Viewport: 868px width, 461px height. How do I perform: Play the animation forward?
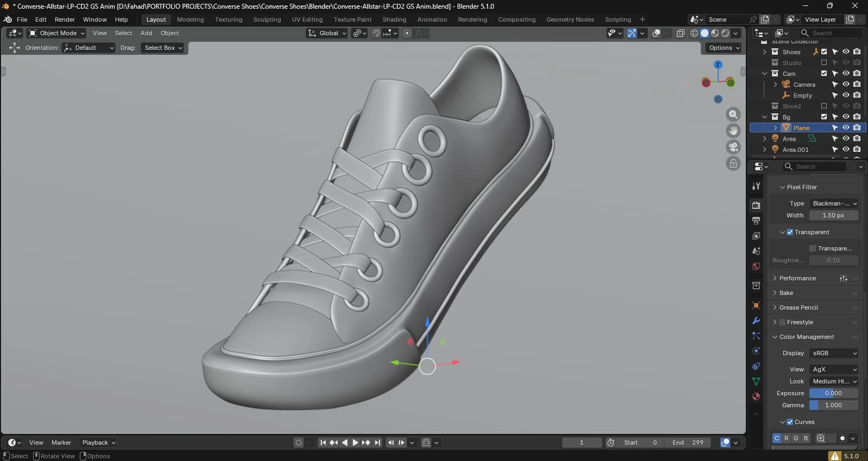355,443
